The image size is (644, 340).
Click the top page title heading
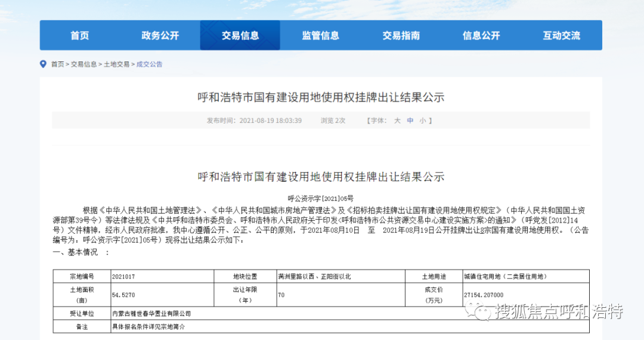pyautogui.click(x=321, y=97)
